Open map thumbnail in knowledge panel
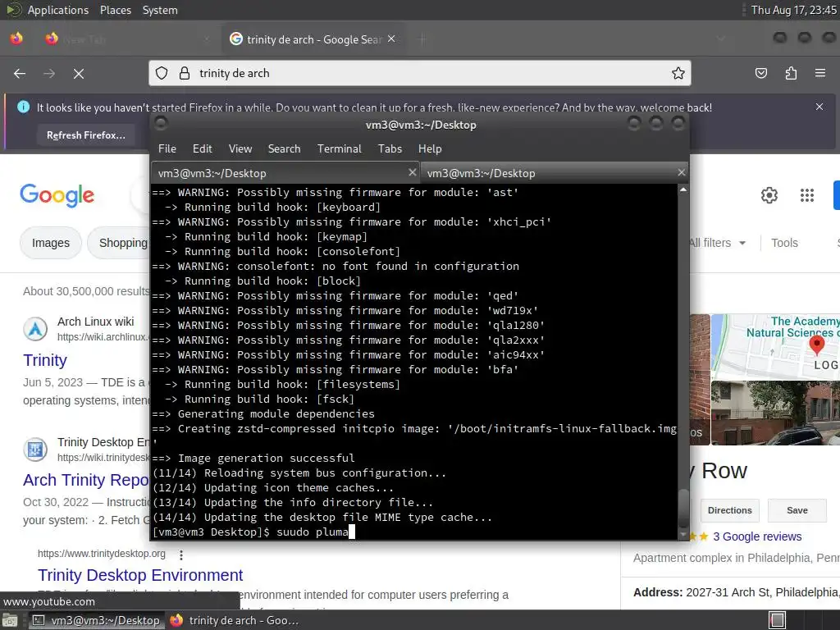Image resolution: width=840 pixels, height=630 pixels. coord(775,347)
